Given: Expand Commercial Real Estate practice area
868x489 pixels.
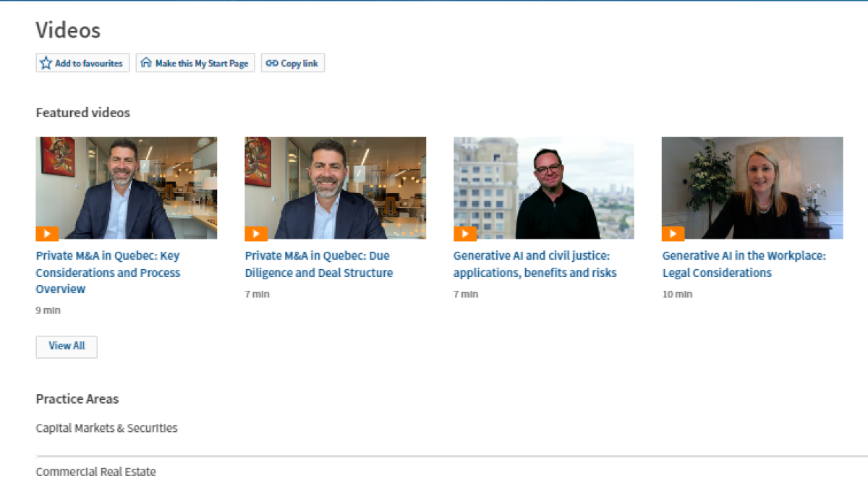Looking at the screenshot, I should (95, 472).
